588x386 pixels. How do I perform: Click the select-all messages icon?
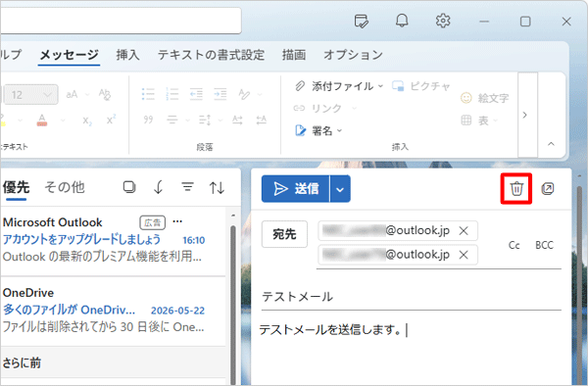[129, 186]
